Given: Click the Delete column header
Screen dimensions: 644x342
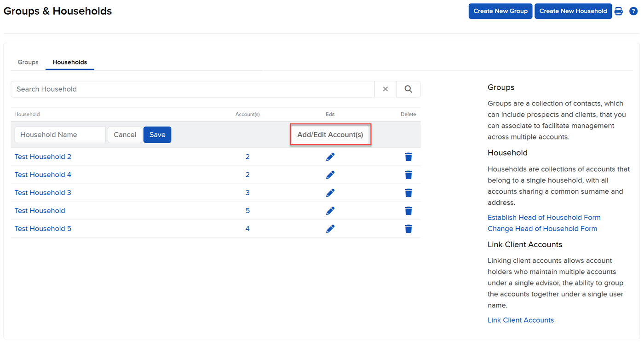Looking at the screenshot, I should (x=408, y=114).
